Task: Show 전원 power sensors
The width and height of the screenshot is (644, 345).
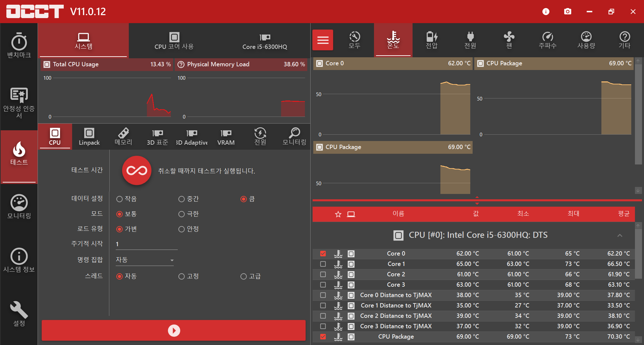Action: tap(470, 40)
